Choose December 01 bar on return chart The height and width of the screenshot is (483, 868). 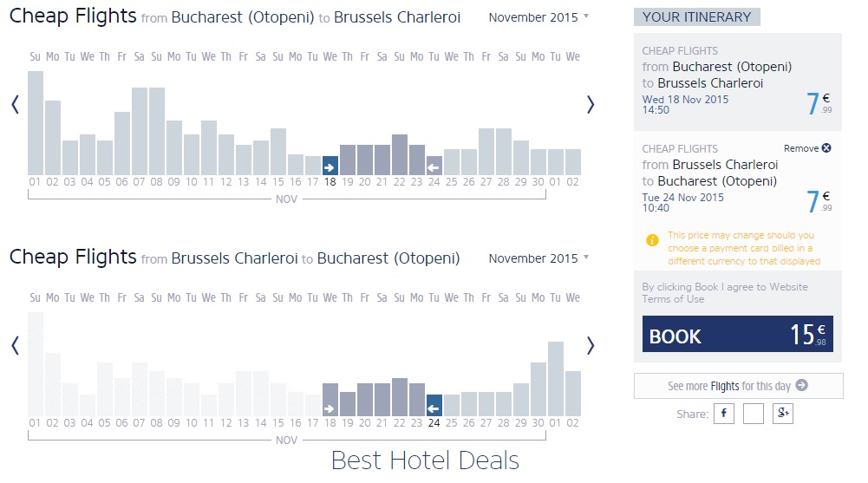(556, 379)
